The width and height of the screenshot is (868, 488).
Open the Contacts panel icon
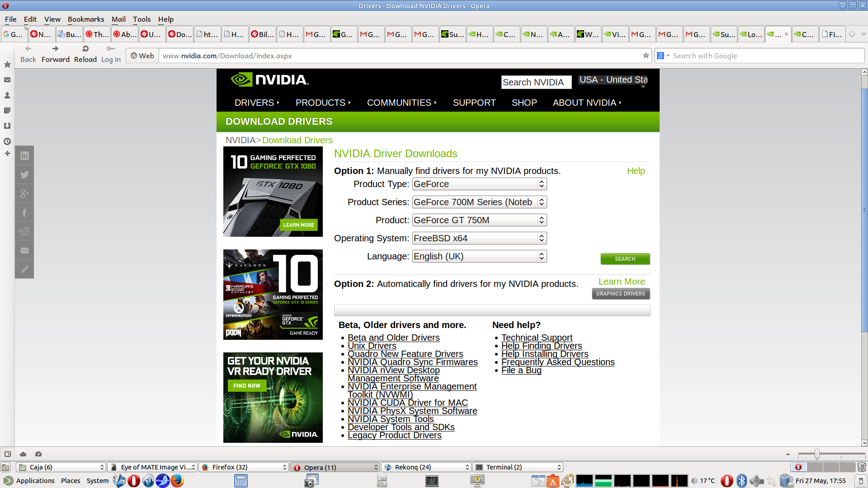[x=7, y=95]
